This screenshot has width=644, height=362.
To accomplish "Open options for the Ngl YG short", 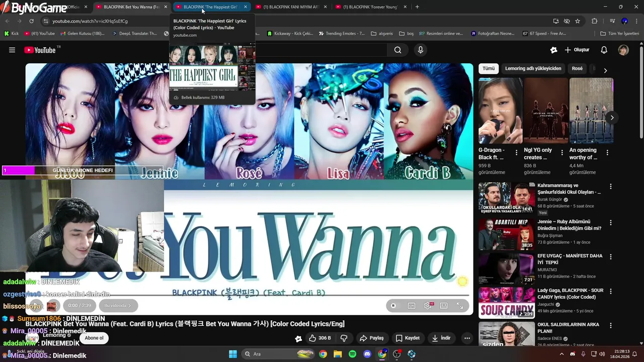I will click(561, 152).
